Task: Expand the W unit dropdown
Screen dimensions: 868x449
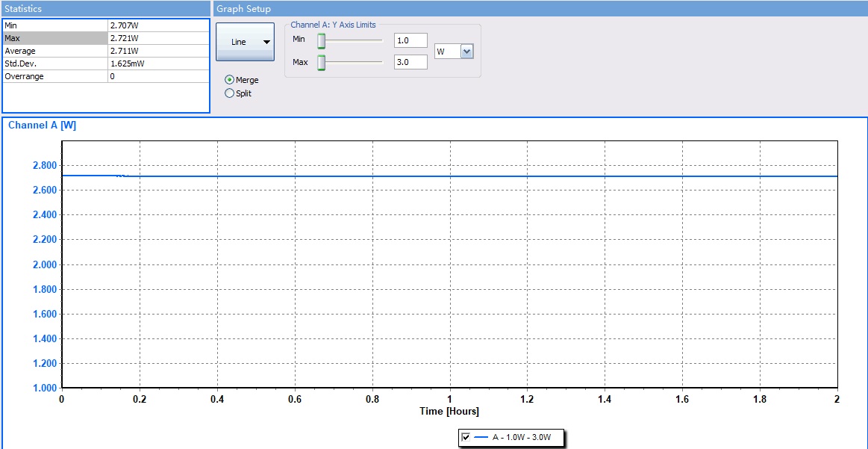Action: click(467, 52)
